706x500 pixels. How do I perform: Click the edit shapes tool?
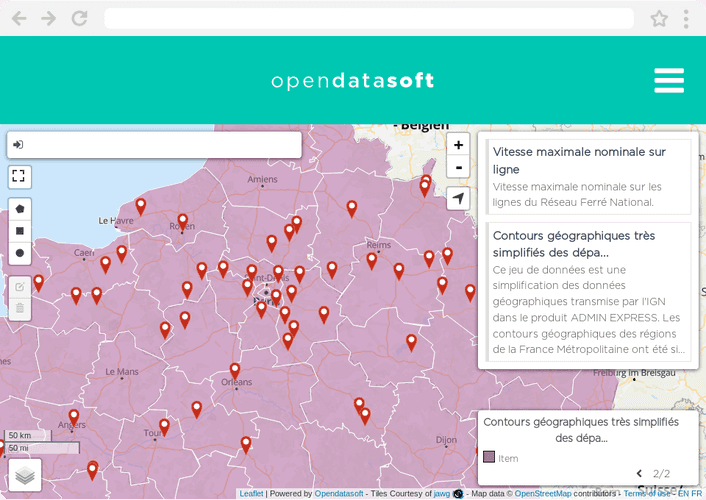coord(20,287)
